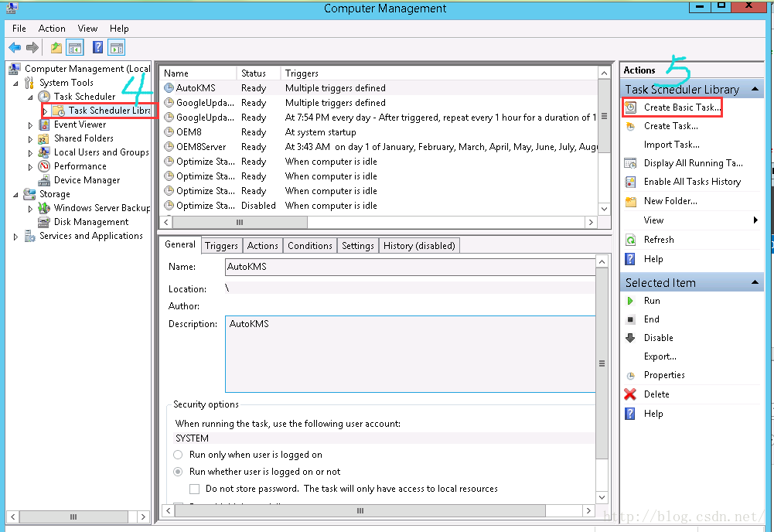Click the task Name input field
The width and height of the screenshot is (774, 532).
click(410, 267)
